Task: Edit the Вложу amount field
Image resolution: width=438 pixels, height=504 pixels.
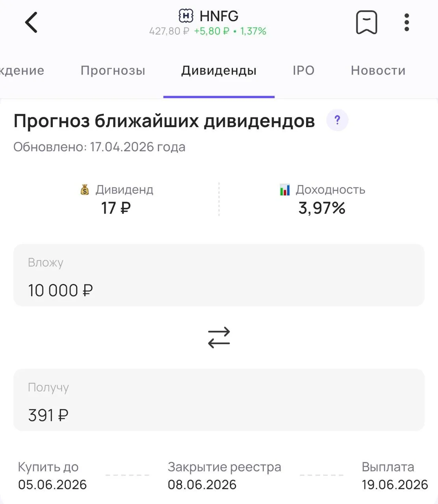Action: click(219, 275)
